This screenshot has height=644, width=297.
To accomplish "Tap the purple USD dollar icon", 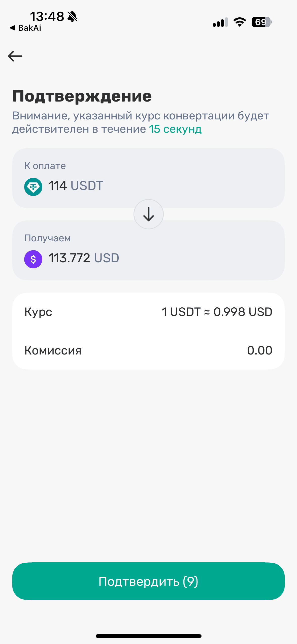I will 33,259.
